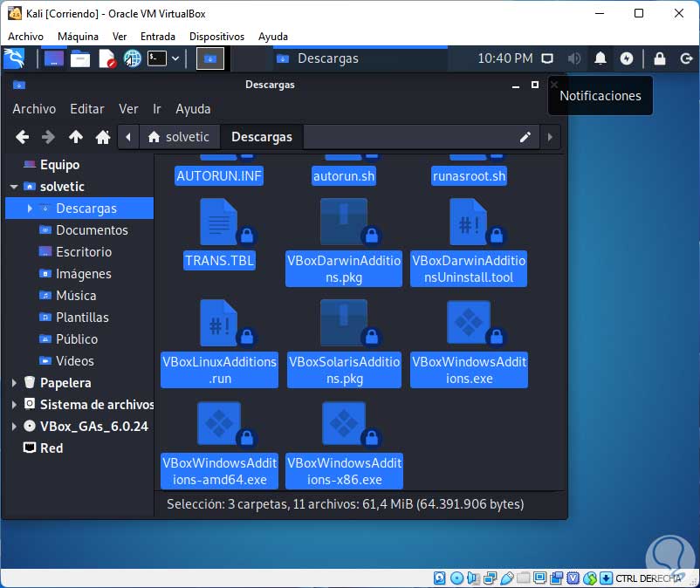Go to home folder with house icon
This screenshot has height=588, width=700.
(103, 137)
